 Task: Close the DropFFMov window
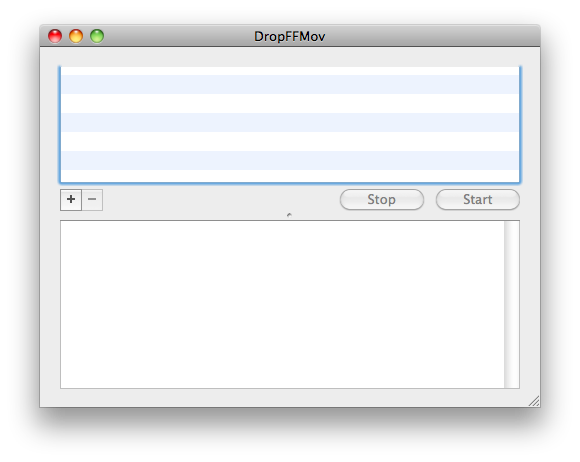pyautogui.click(x=55, y=36)
